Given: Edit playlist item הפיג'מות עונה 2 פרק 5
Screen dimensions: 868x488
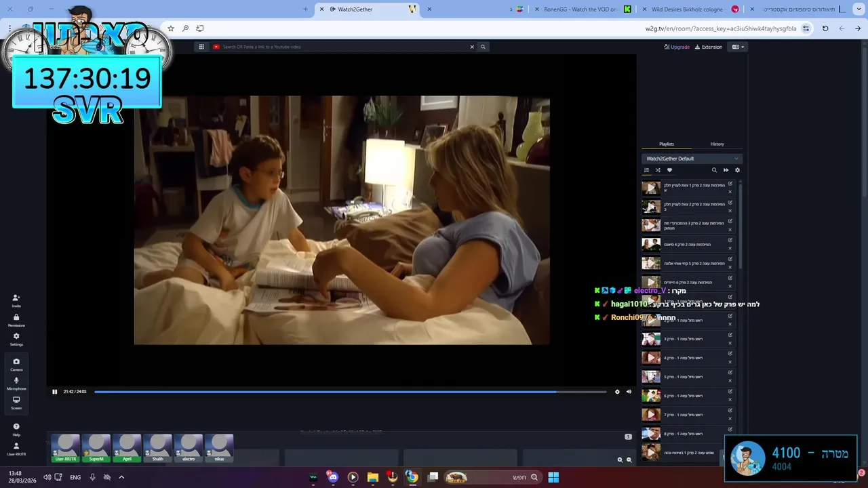Looking at the screenshot, I should [x=730, y=259].
